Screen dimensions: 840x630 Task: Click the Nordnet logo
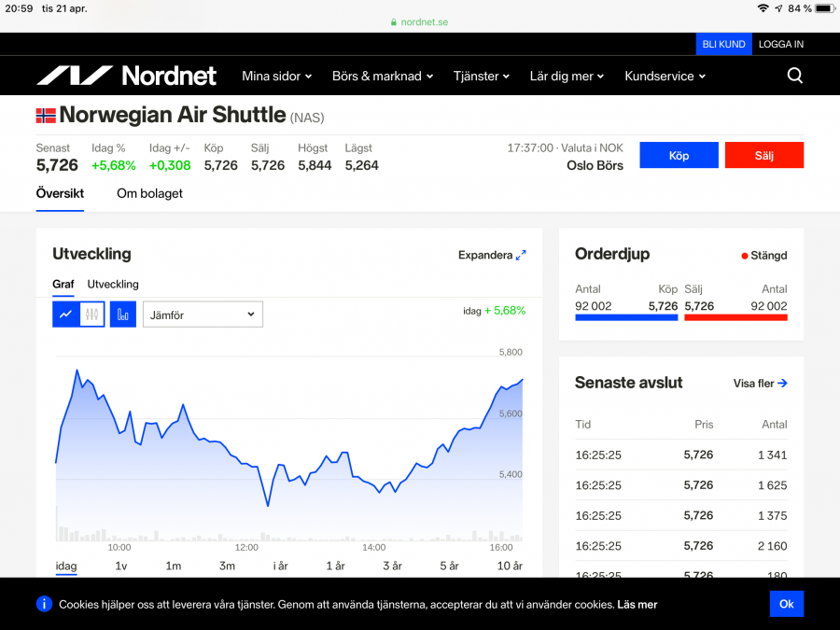click(126, 76)
